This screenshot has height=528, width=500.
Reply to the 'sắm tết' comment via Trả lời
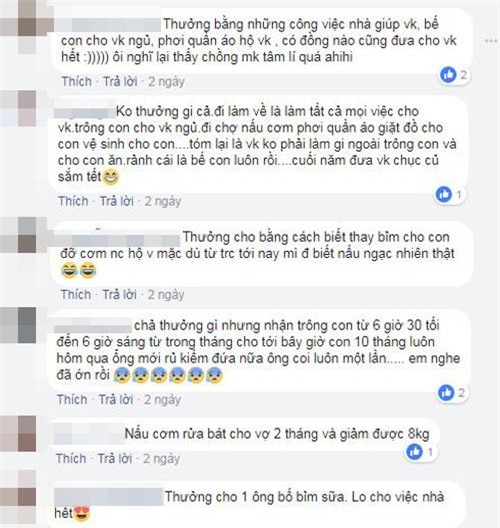point(117,201)
